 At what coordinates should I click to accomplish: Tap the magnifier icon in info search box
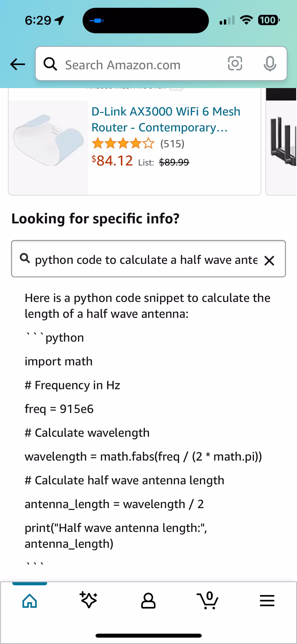click(25, 258)
